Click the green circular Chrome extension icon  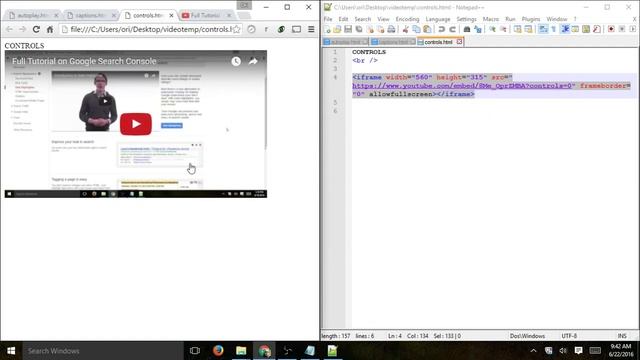pyautogui.click(x=281, y=29)
